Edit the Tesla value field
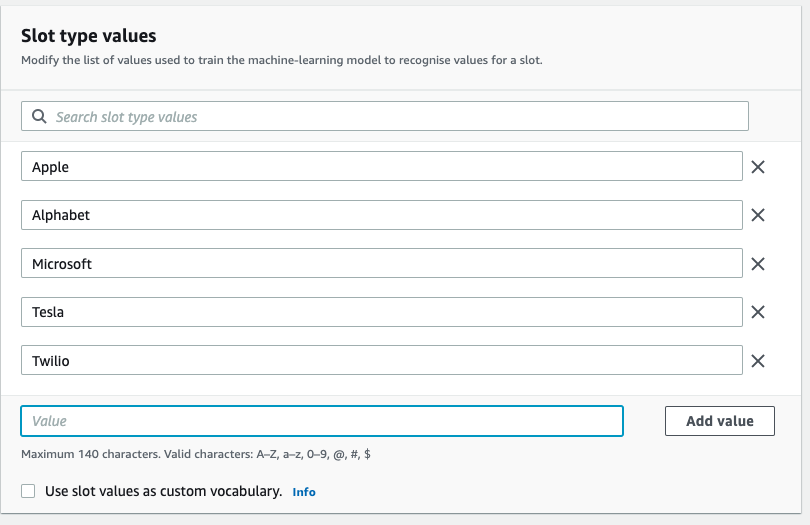Viewport: 810px width, 525px height. (x=382, y=312)
